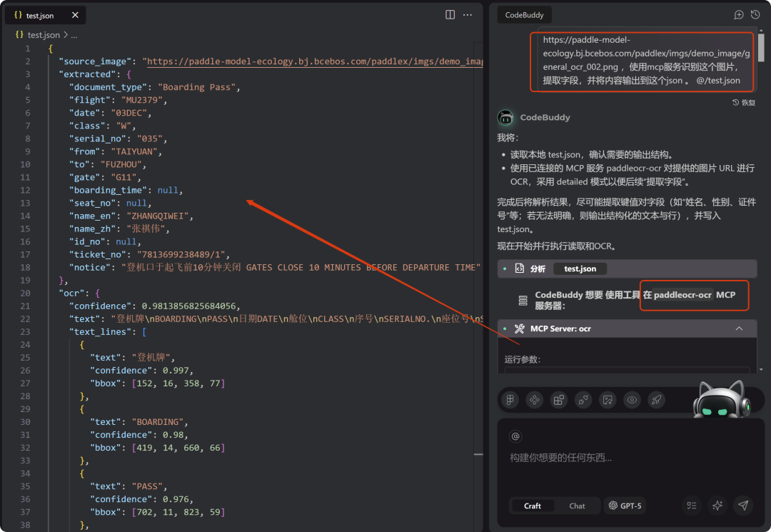Click the checklist task icon near send
The height and width of the screenshot is (532, 771).
(691, 506)
